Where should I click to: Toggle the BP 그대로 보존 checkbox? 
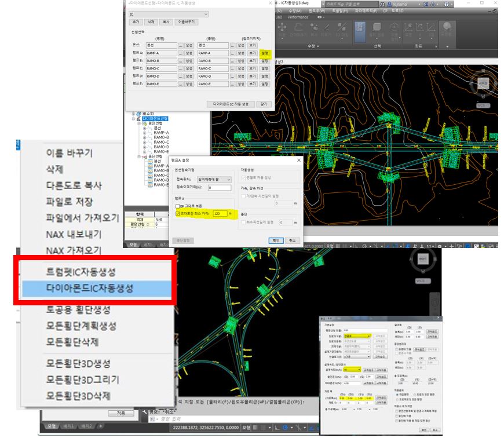[177, 206]
